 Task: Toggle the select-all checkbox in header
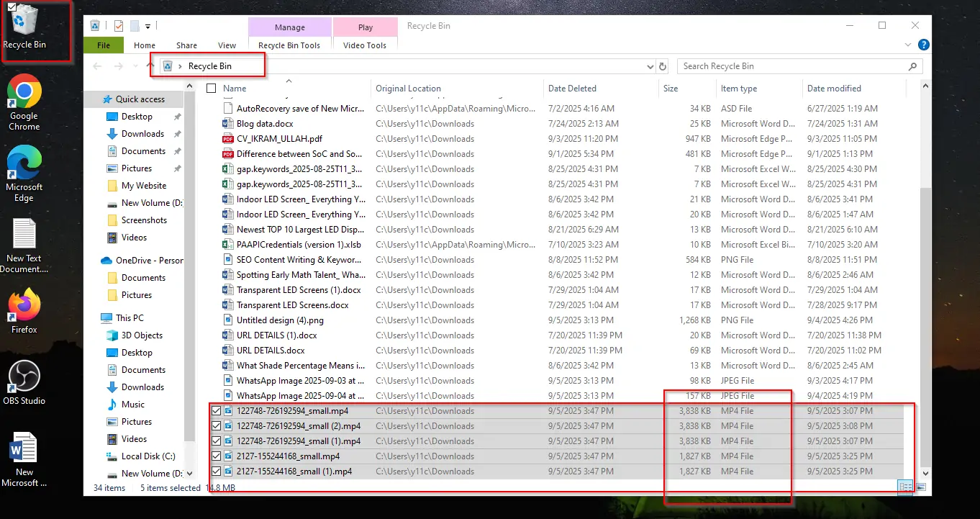coord(212,89)
